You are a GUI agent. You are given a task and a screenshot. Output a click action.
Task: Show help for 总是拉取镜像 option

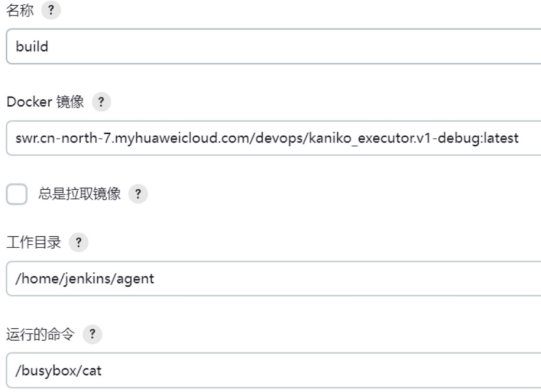138,194
